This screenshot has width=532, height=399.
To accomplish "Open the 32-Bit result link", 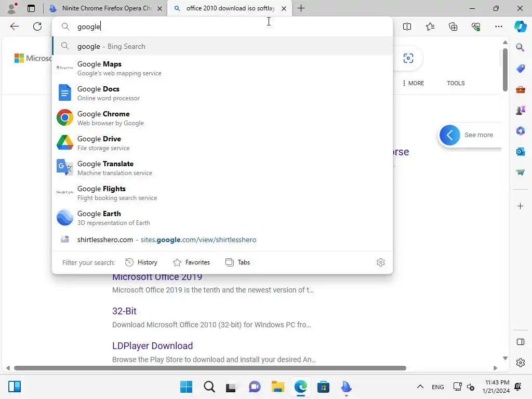I will coord(124,311).
